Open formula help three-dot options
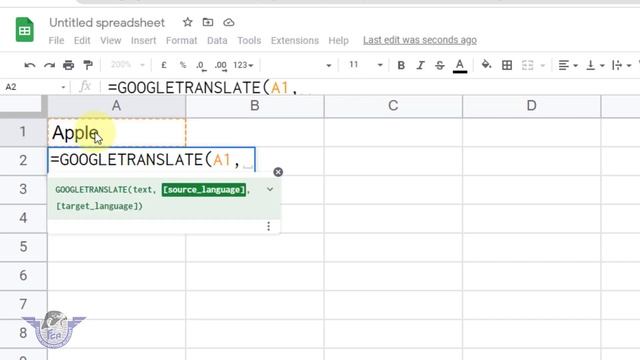The width and height of the screenshot is (640, 360). click(268, 226)
